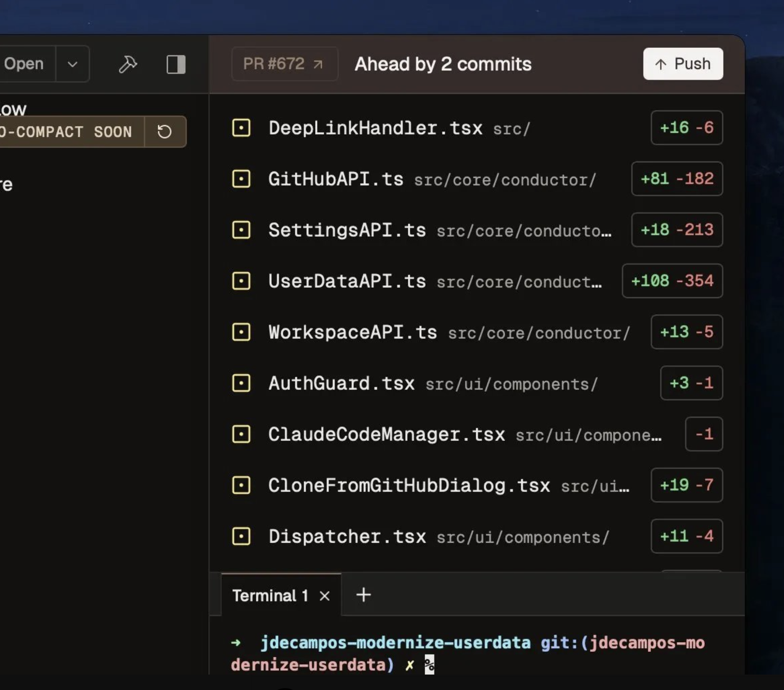Click the refresh icon beside AUTO-COMPACT SOON

coord(165,131)
